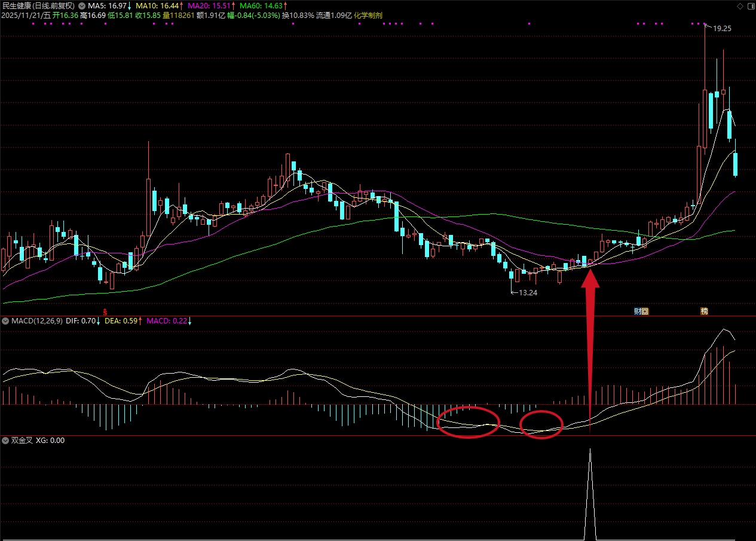Viewport: 756px width, 541px height.
Task: Expand the 双金叉 indicator dropdown
Action: click(x=5, y=441)
